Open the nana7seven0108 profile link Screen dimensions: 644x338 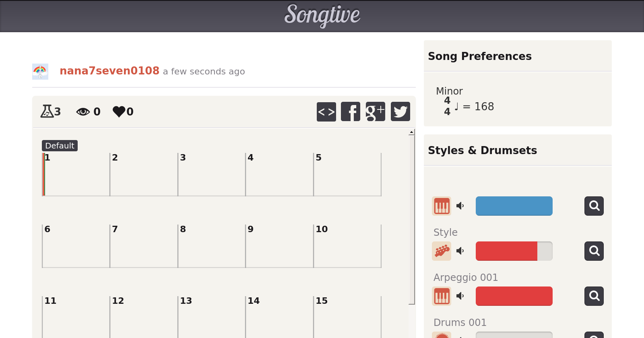[109, 71]
